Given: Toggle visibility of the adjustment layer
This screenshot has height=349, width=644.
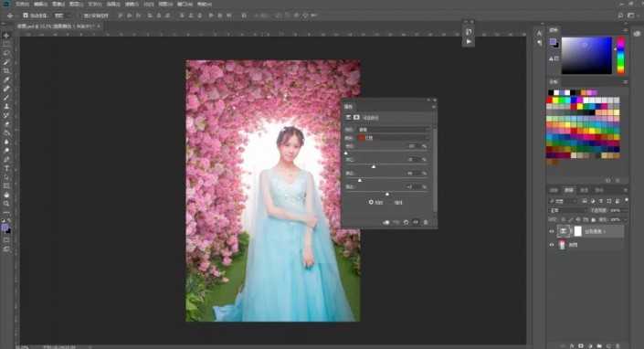Looking at the screenshot, I should (552, 231).
